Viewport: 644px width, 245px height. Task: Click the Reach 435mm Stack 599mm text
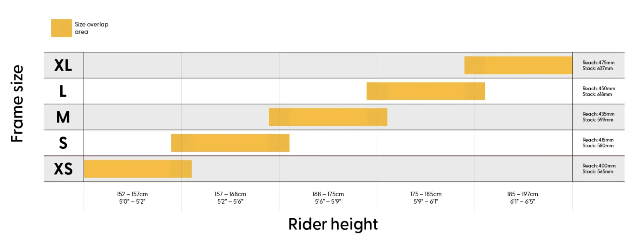598,117
